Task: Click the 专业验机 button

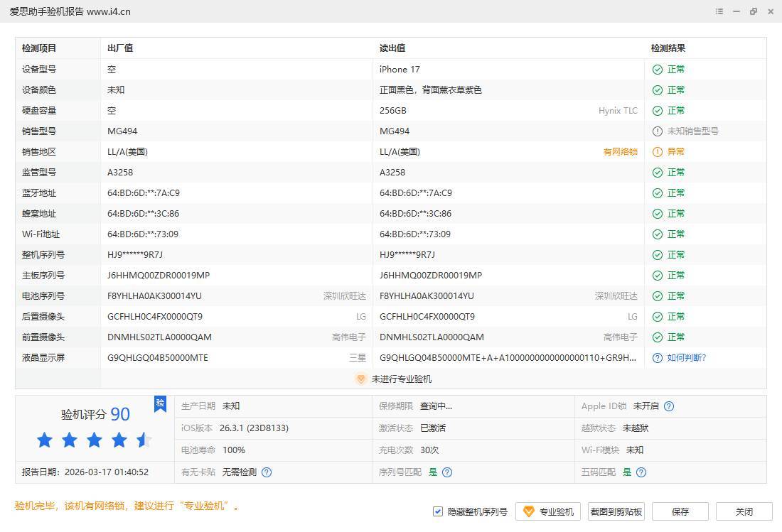Action: [x=548, y=511]
